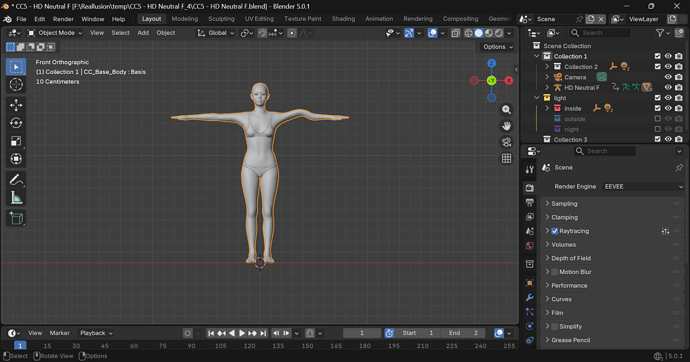
Task: Open the Tool properties tab
Action: point(530,169)
